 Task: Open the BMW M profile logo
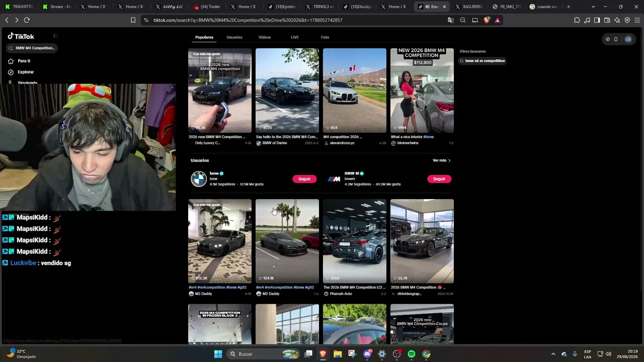click(334, 179)
